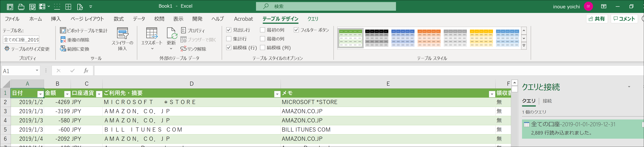
Task: Click the コメント button
Action: point(624,19)
